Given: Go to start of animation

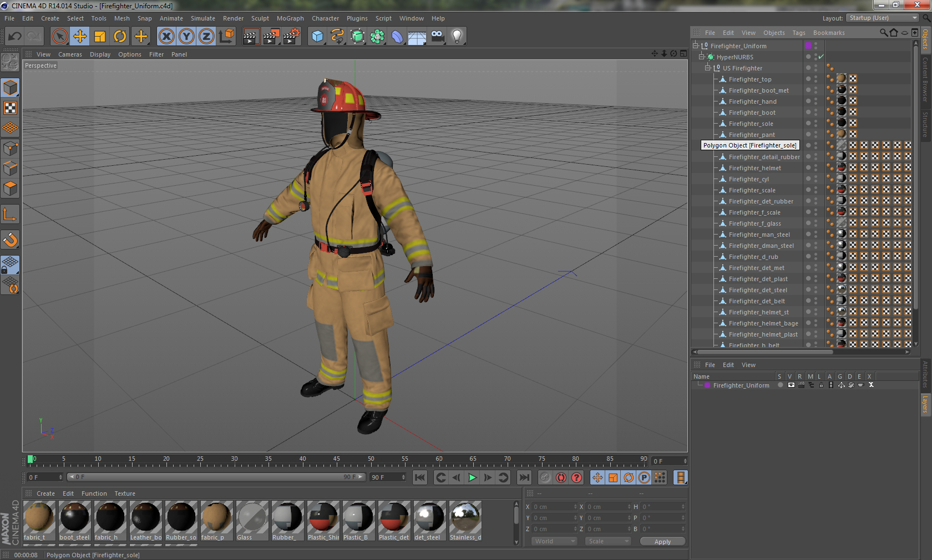Looking at the screenshot, I should coord(420,477).
